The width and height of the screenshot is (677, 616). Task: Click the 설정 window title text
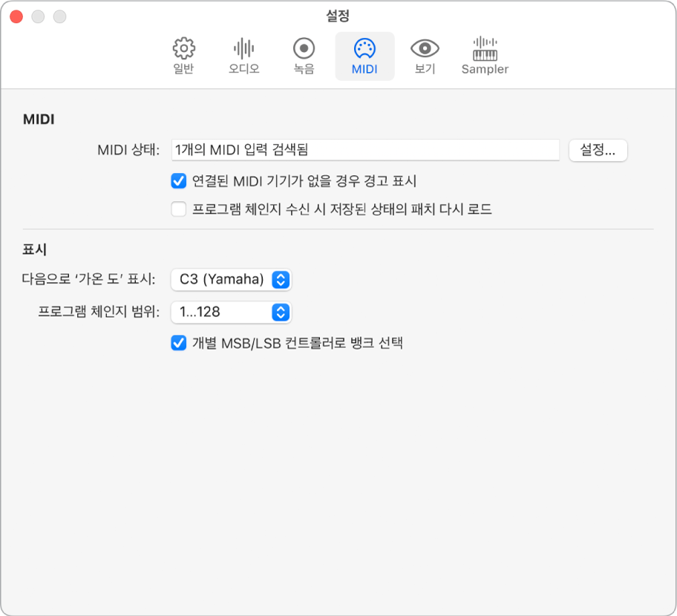(x=338, y=15)
